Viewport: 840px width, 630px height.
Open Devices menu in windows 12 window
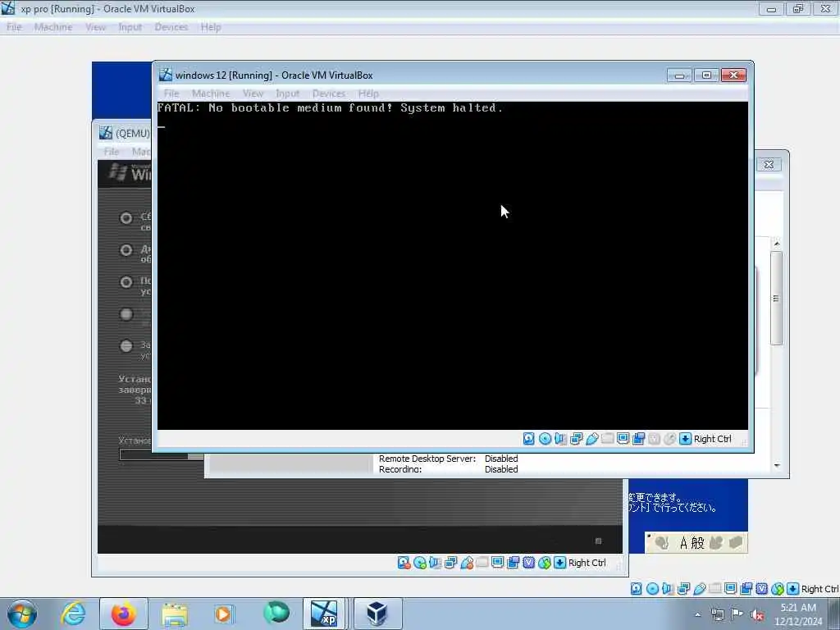pos(329,94)
